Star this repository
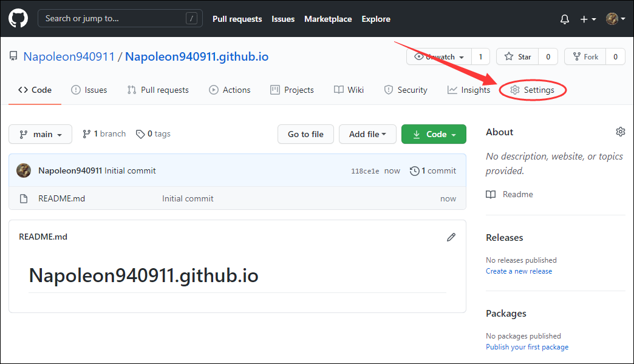634x364 pixels. 517,56
